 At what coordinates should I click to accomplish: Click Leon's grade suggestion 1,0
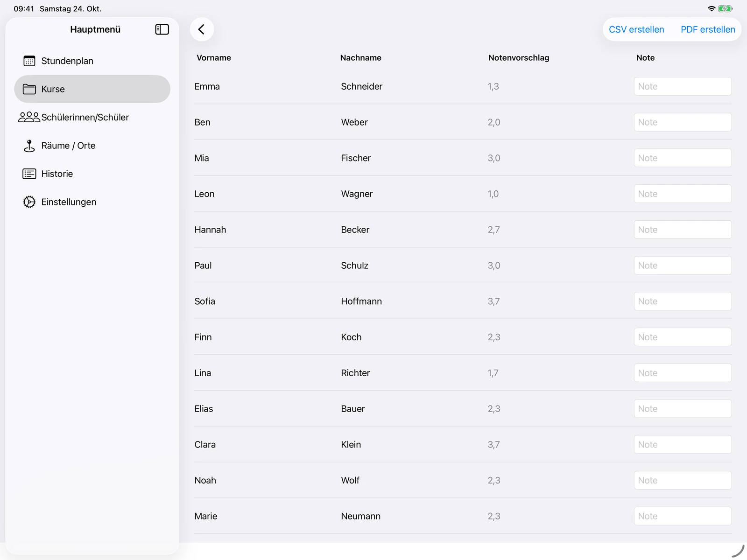493,194
